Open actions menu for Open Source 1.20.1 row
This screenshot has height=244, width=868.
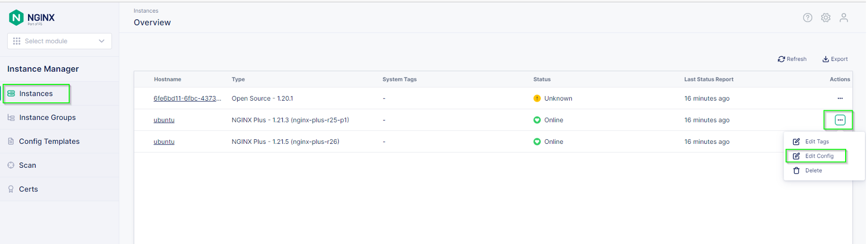point(840,99)
